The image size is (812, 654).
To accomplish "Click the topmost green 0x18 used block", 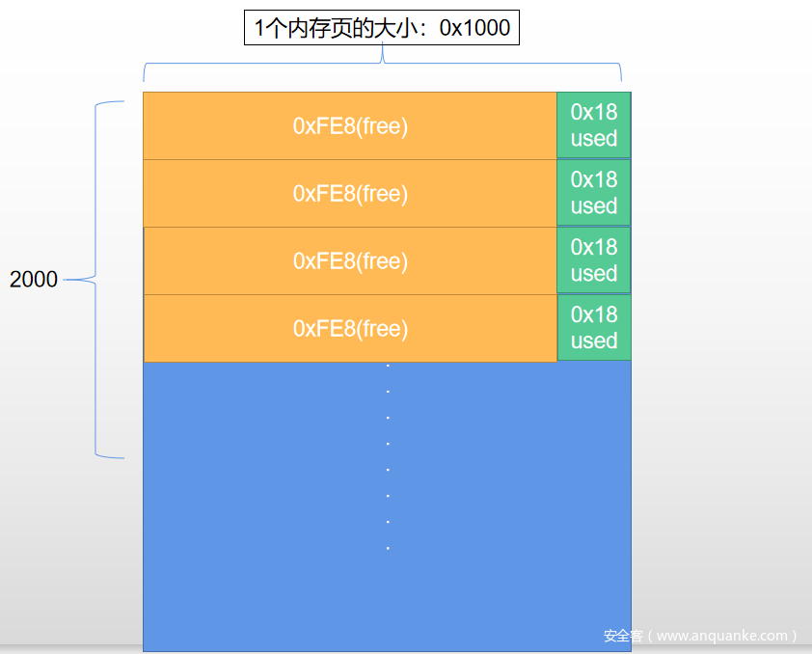I will click(x=594, y=125).
